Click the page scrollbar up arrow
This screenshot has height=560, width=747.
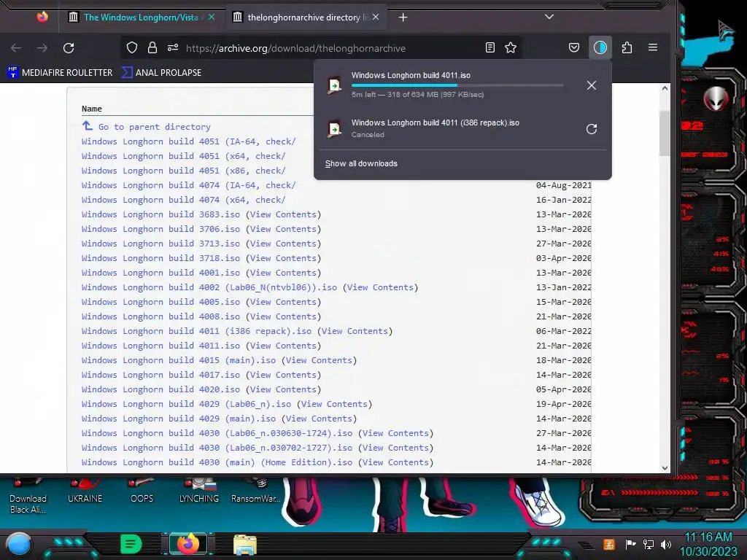(x=665, y=88)
